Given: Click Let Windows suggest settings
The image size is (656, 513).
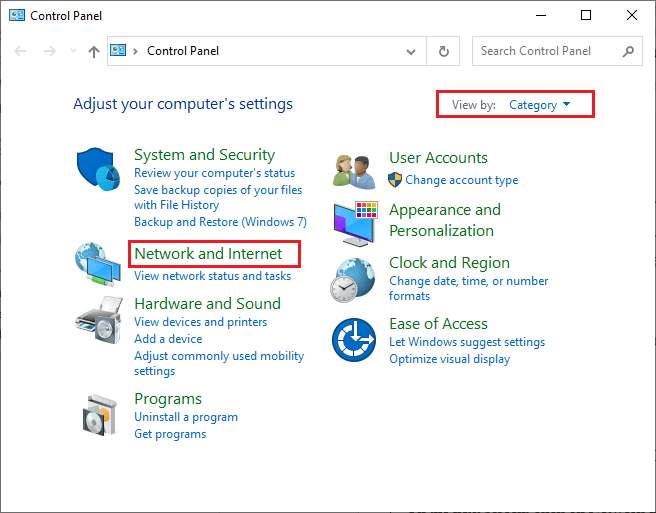Looking at the screenshot, I should coord(467,342).
